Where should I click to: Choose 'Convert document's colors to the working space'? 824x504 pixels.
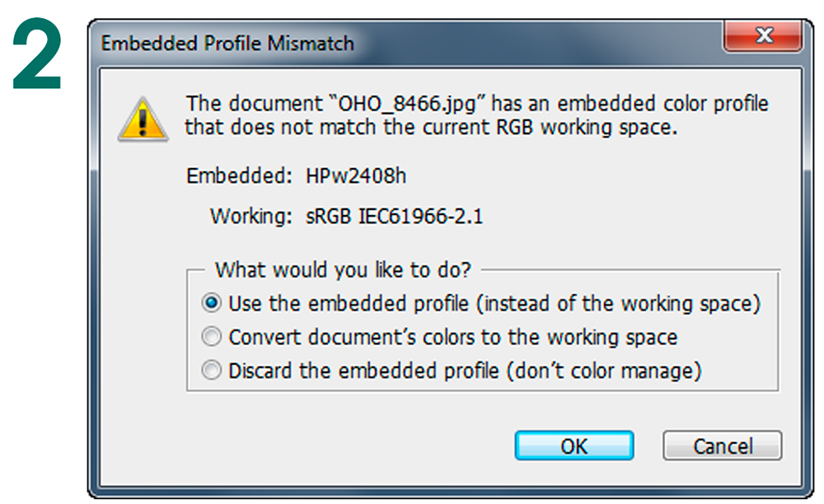[212, 337]
